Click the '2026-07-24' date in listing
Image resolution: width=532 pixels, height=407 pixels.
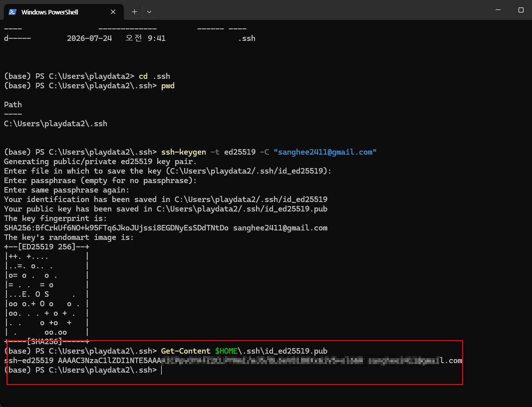(89, 38)
